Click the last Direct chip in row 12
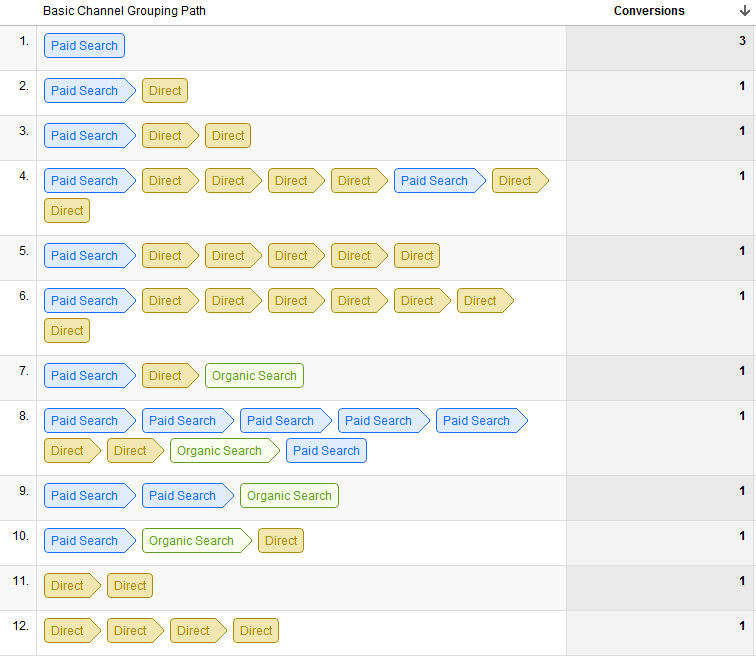 click(256, 631)
